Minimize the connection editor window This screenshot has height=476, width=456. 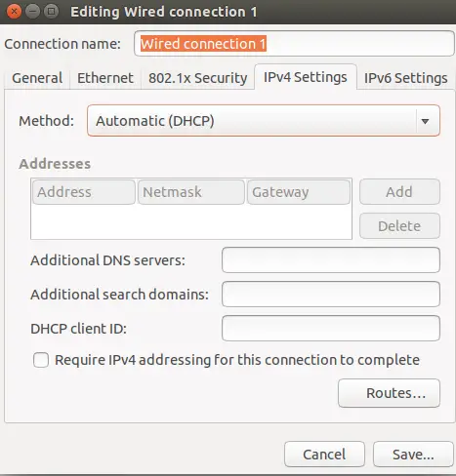click(32, 12)
